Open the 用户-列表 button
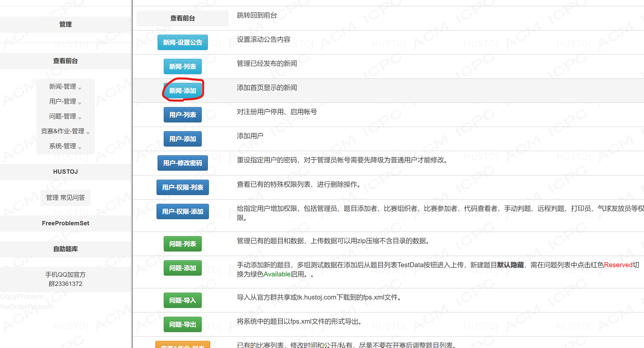The width and height of the screenshot is (644, 348). pos(183,115)
